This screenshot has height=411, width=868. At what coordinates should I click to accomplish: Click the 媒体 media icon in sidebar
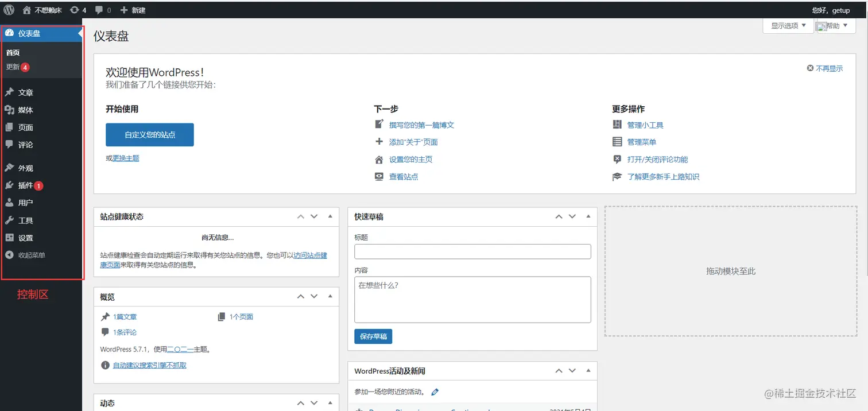[x=9, y=110]
